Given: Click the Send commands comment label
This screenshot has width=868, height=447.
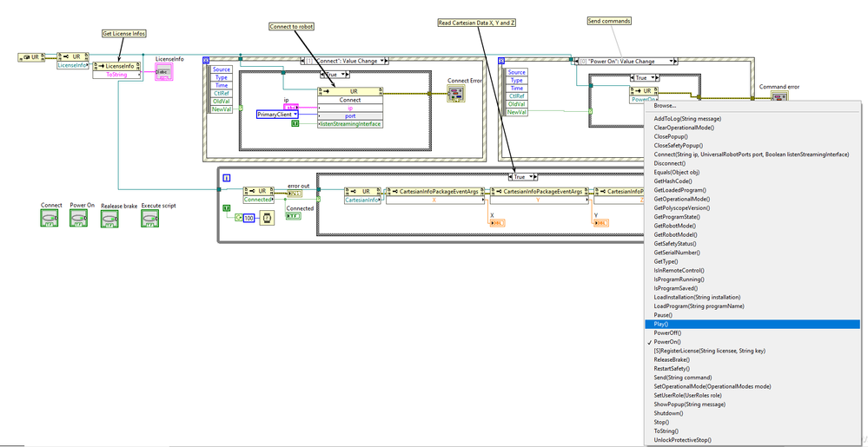Looking at the screenshot, I should 609,21.
